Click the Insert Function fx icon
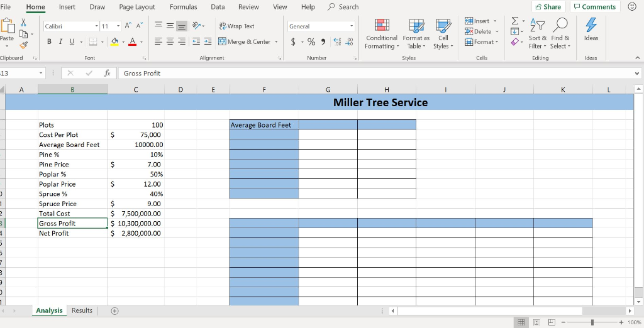This screenshot has height=328, width=644. [107, 73]
